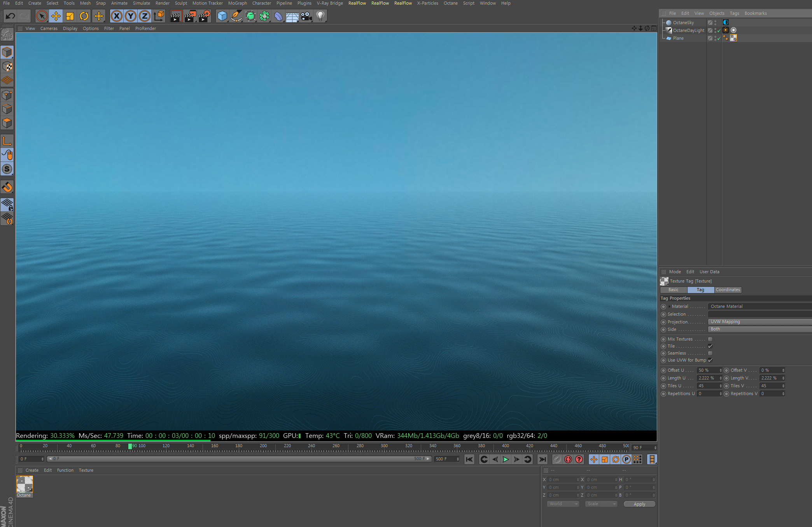The height and width of the screenshot is (527, 812).
Task: Click Offset U stepper arrows
Action: point(721,370)
